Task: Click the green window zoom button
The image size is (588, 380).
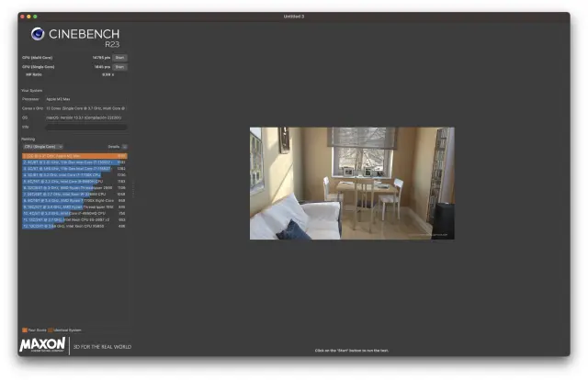Action: click(x=36, y=17)
